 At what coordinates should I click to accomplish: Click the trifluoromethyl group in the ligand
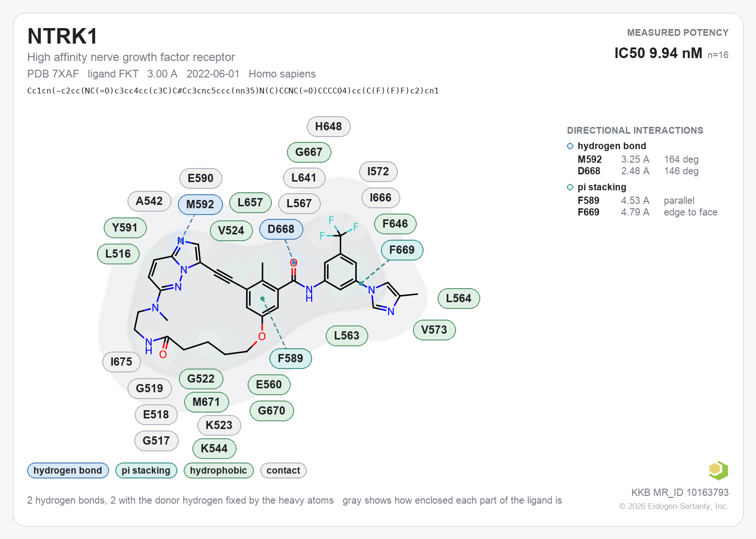click(x=339, y=231)
